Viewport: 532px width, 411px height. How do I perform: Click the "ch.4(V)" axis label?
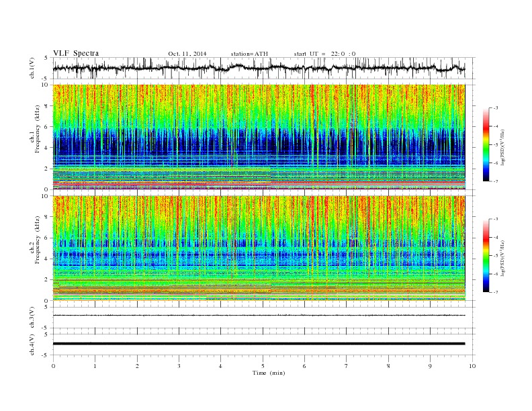point(32,345)
